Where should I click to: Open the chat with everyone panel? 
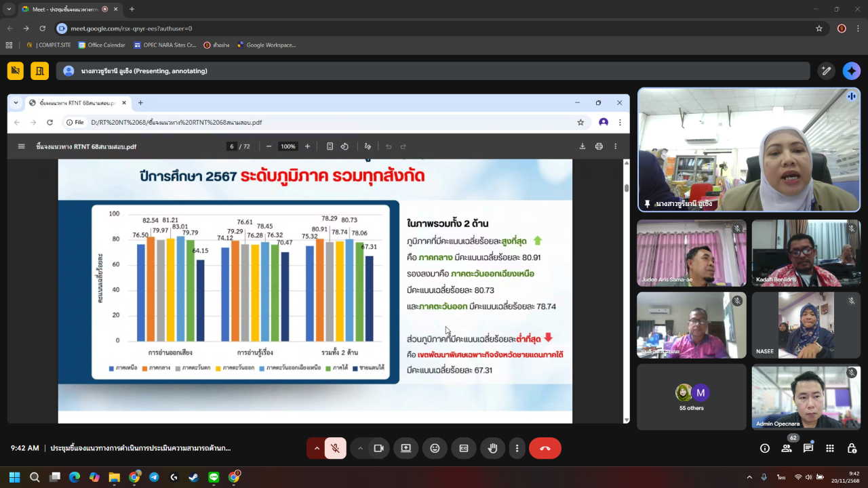[x=808, y=448]
